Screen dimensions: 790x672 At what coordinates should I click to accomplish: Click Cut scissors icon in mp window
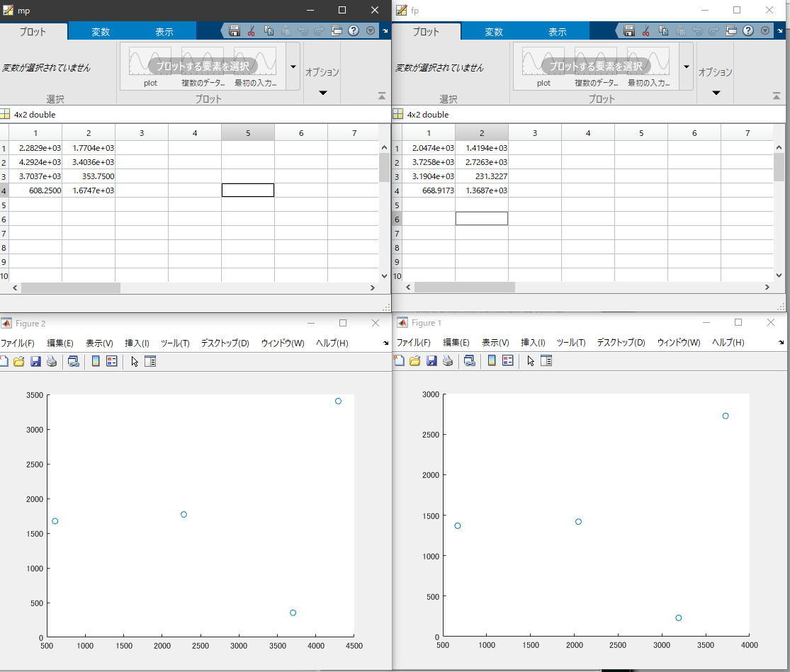coord(251,30)
